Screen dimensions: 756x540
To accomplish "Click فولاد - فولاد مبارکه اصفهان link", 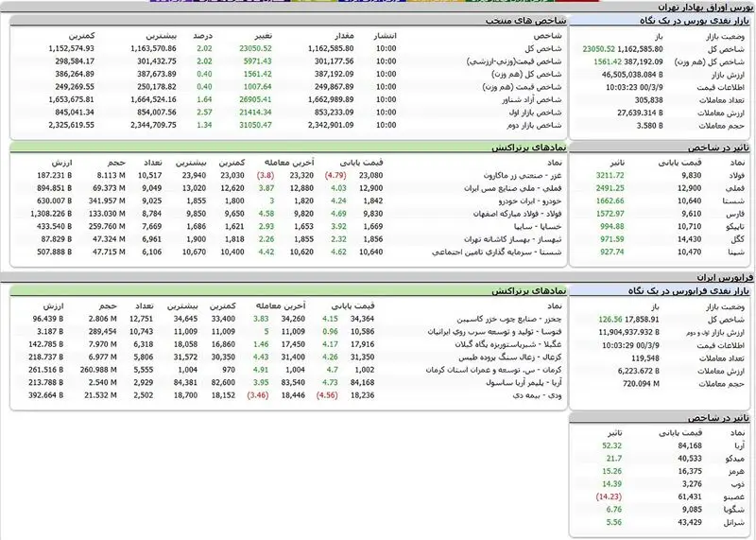I will (x=517, y=214).
